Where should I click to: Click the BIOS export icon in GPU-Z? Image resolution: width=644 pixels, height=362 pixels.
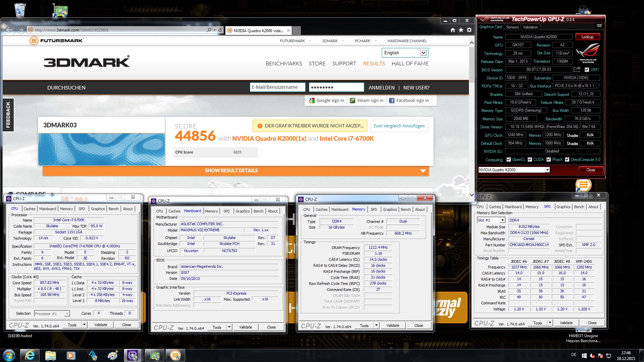pos(577,69)
